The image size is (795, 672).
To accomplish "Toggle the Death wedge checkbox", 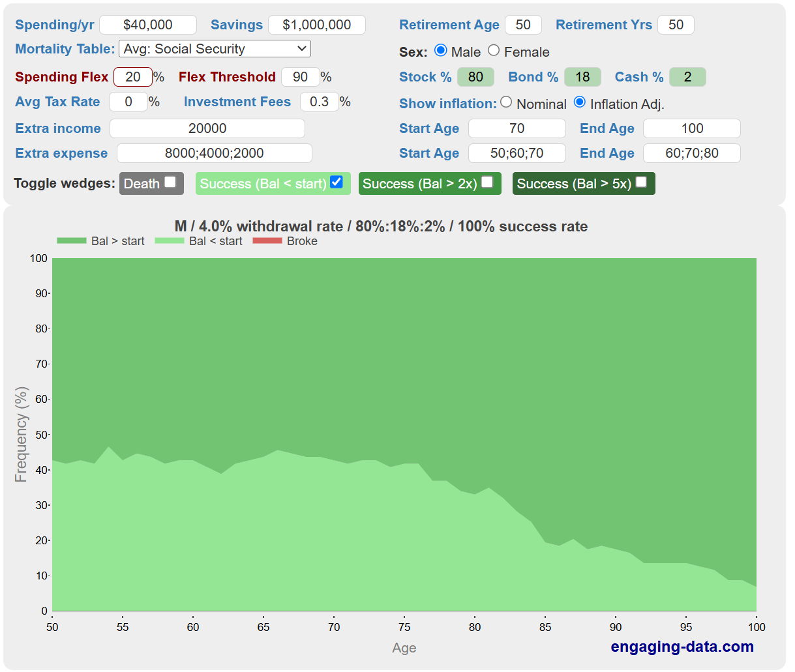I will click(x=170, y=183).
